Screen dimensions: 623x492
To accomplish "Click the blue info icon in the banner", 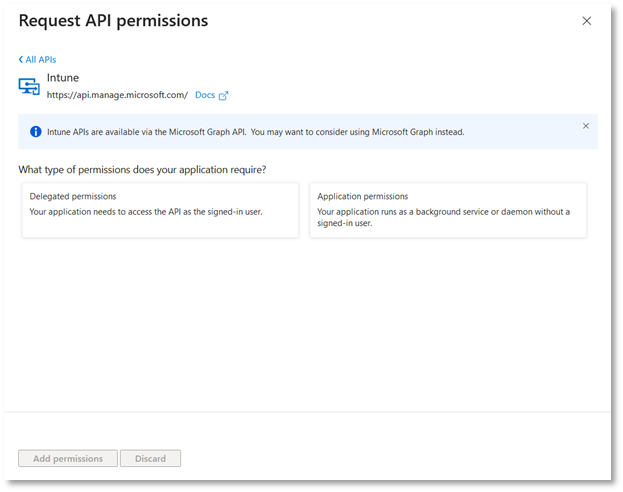I will (36, 131).
